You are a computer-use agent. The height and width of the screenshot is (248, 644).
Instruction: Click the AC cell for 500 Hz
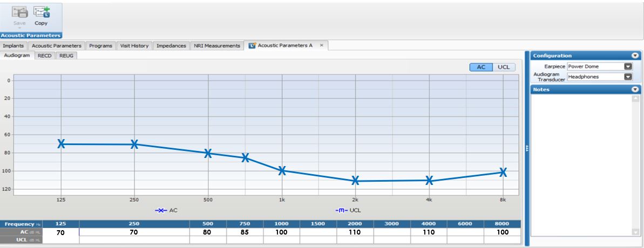pyautogui.click(x=208, y=232)
